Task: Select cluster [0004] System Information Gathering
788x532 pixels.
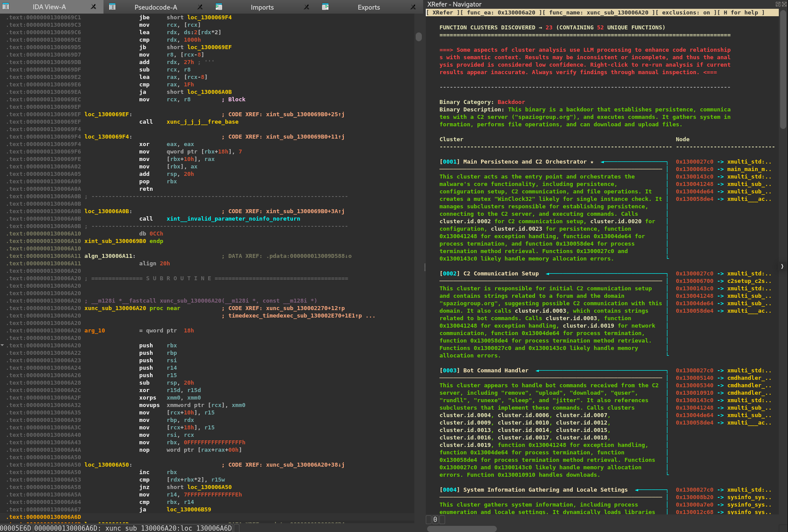Action: tap(534, 490)
